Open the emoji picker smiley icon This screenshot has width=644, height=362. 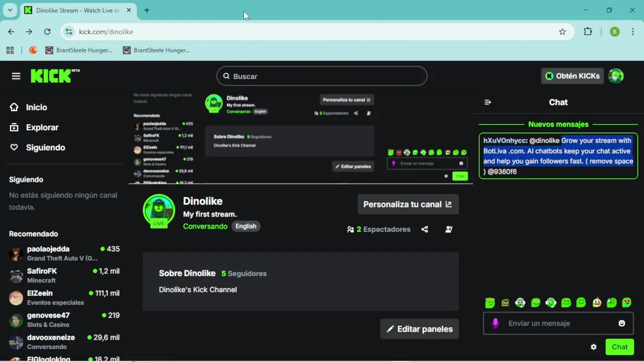(622, 323)
